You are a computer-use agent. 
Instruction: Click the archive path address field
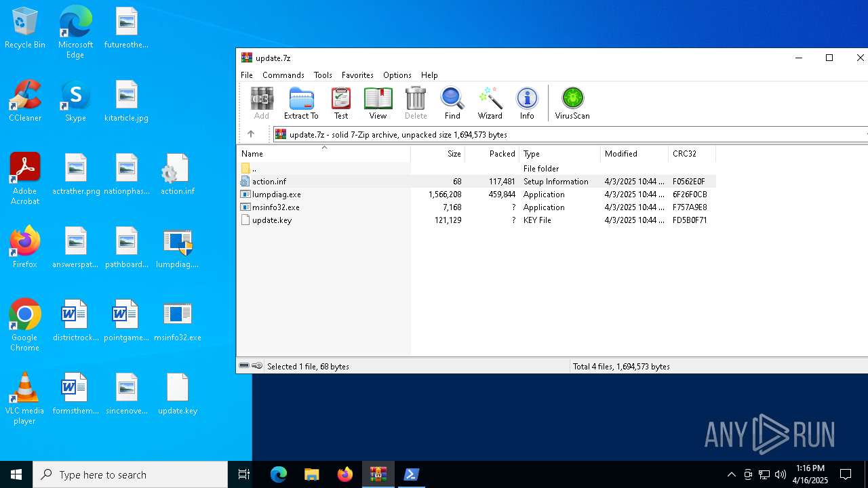(570, 134)
